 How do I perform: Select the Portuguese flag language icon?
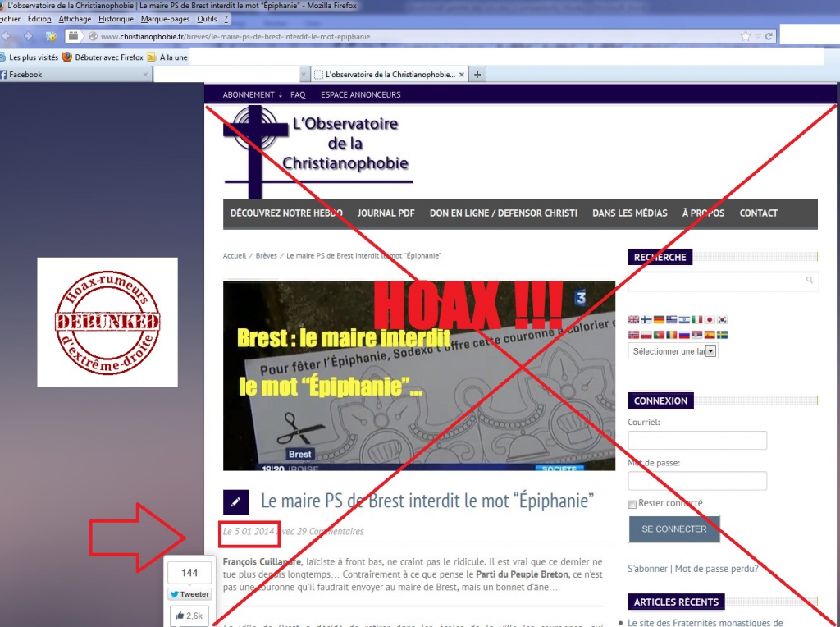(x=659, y=335)
